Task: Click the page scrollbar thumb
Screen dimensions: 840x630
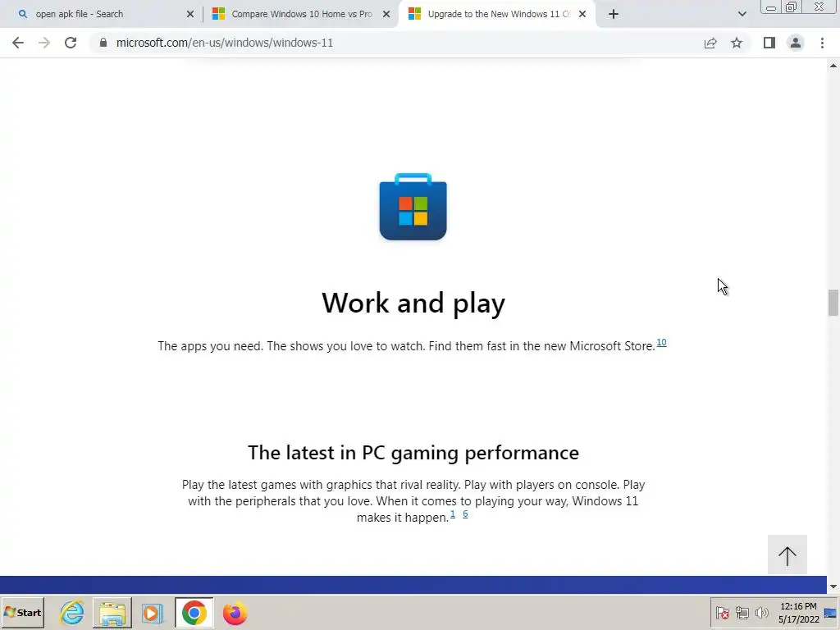Action: pos(833,303)
